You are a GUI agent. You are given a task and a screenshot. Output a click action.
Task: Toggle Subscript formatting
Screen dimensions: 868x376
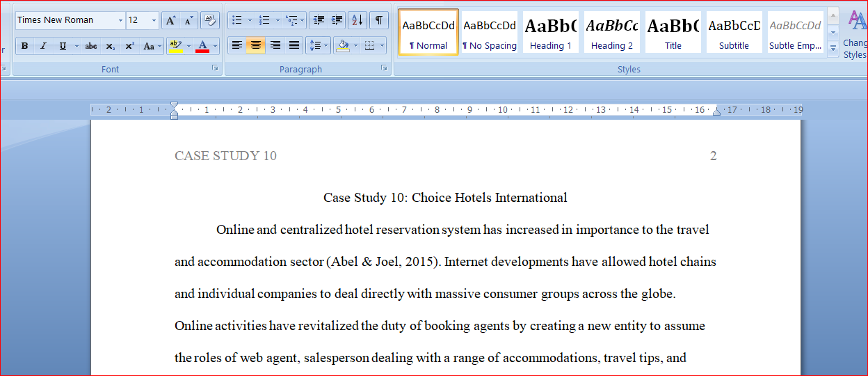coord(111,46)
